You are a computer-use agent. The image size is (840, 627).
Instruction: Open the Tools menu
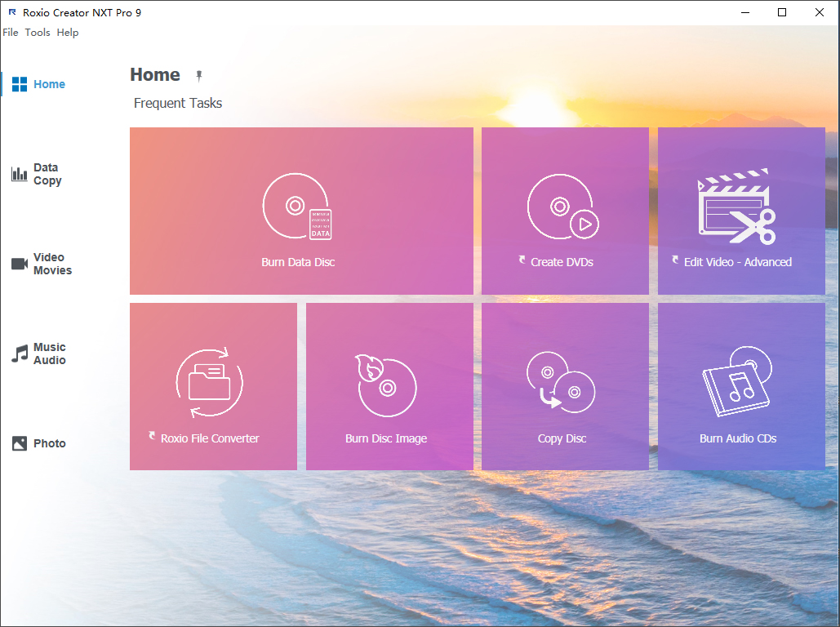[x=38, y=33]
